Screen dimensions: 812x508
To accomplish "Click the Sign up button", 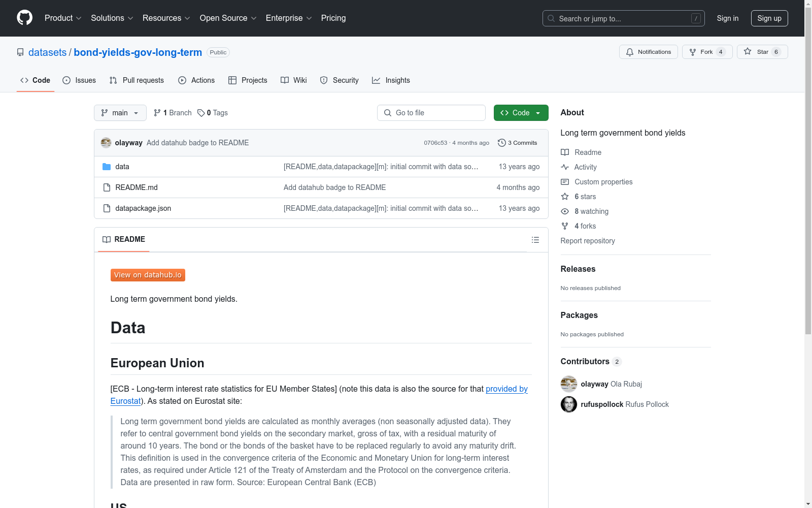I will point(769,18).
